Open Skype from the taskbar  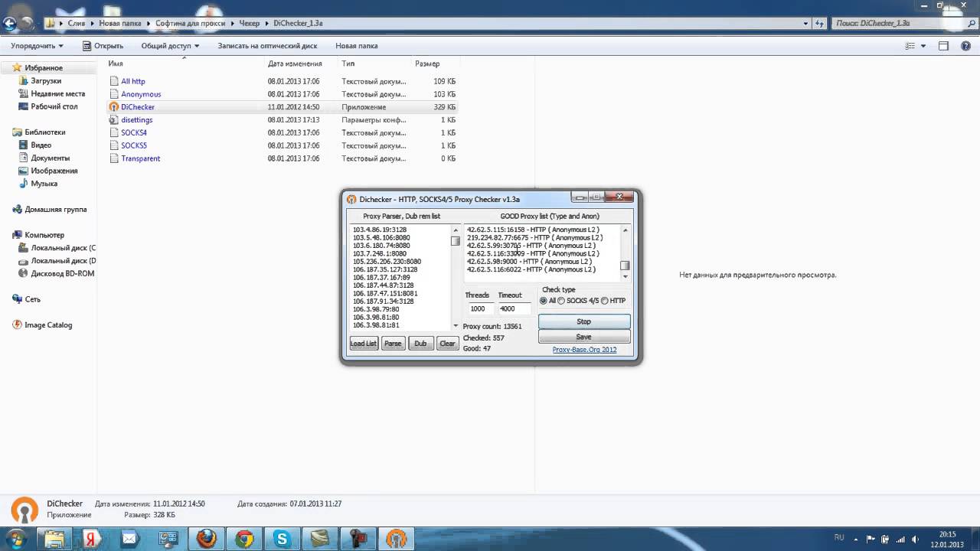[282, 539]
